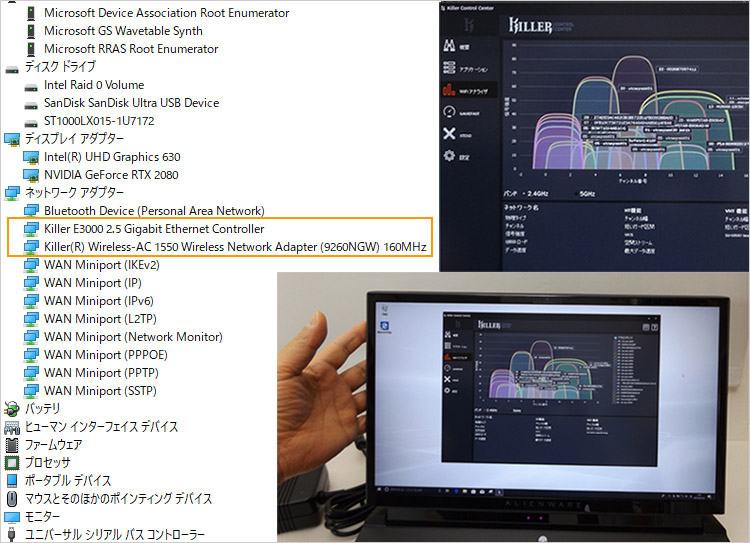This screenshot has width=750, height=543.
Task: Click the ポータブル デバイス category icon
Action: pos(12,481)
